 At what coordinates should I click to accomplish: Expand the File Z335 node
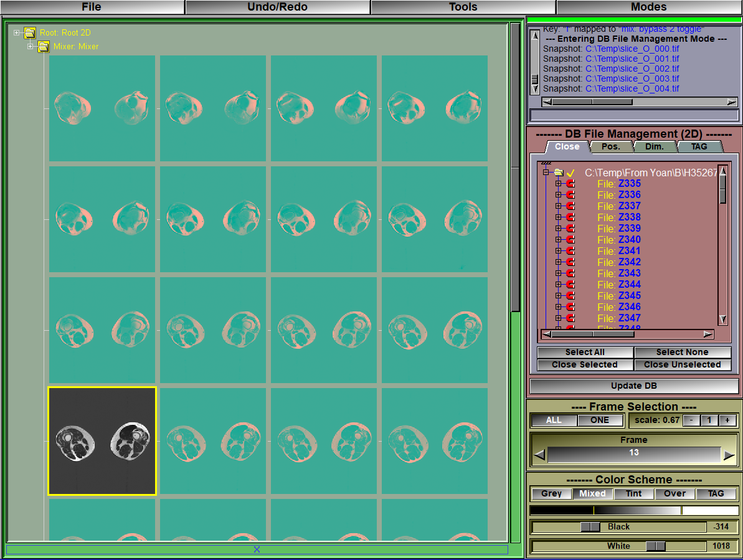[558, 183]
